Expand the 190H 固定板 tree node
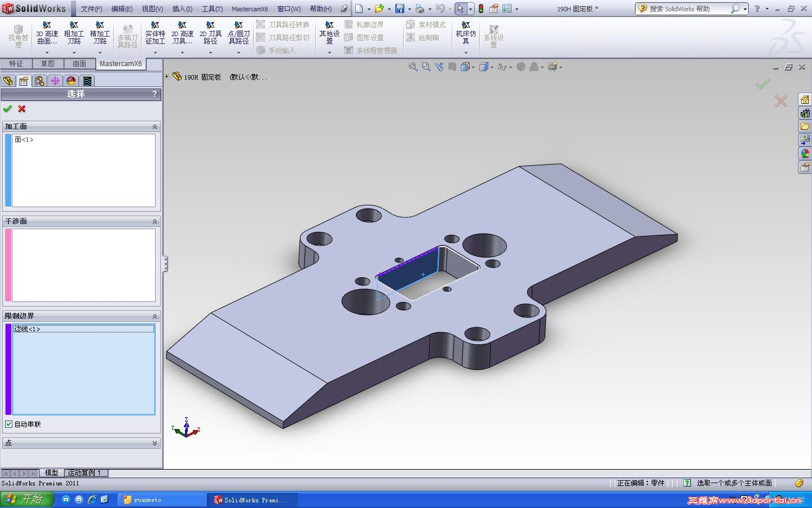 [x=167, y=77]
